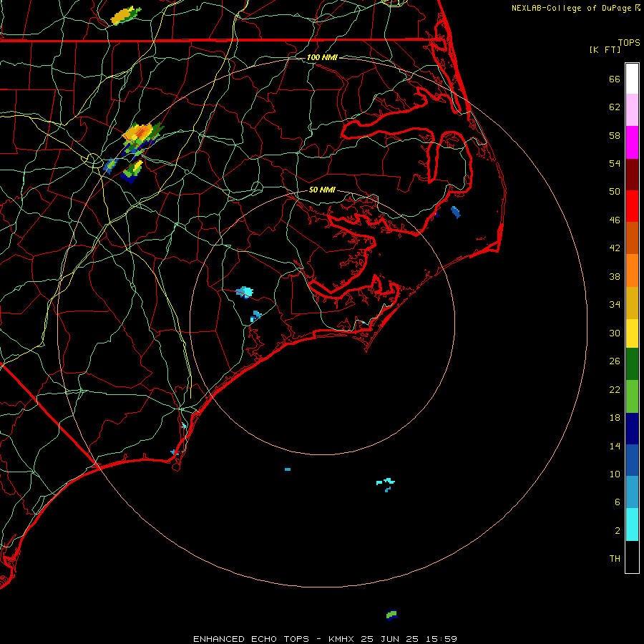644x644 pixels.
Task: Click the light green legend swatch
Action: tap(632, 396)
